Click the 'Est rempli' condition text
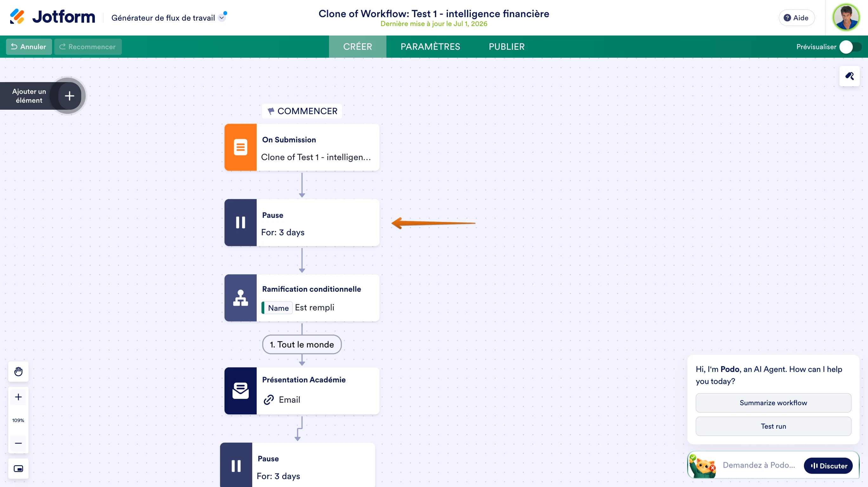The height and width of the screenshot is (487, 868). point(314,308)
